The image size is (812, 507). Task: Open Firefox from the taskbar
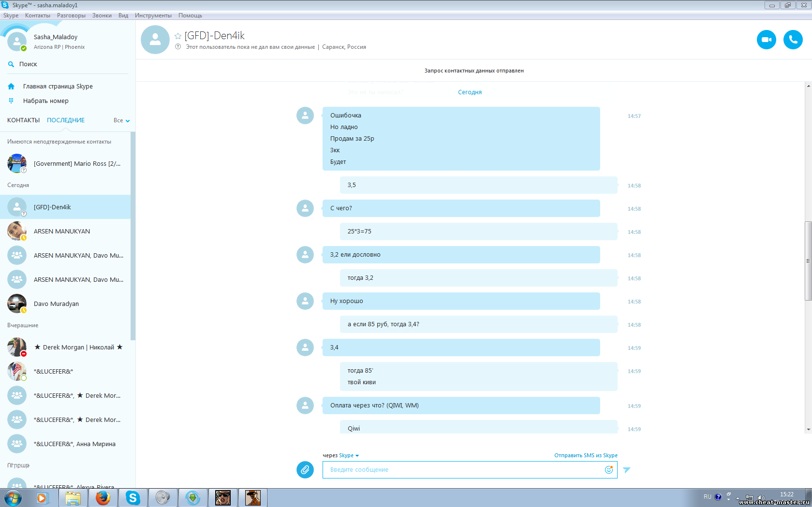[103, 497]
